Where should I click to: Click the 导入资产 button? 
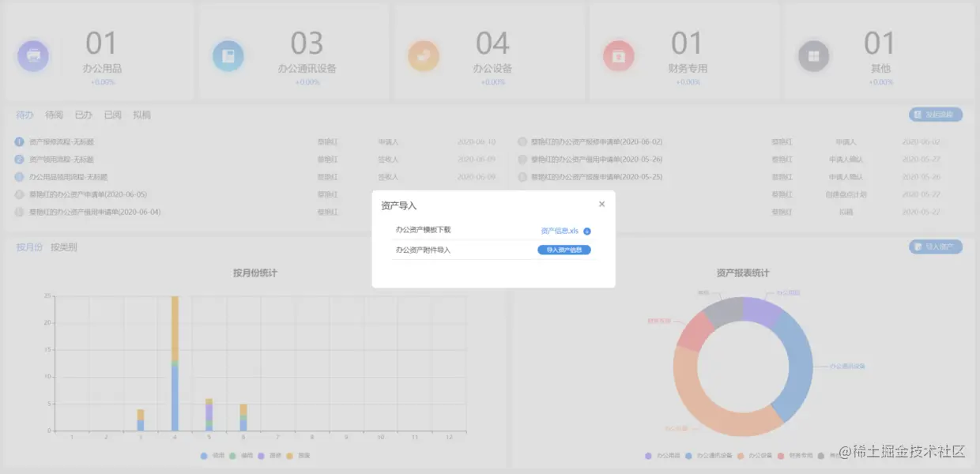tap(936, 247)
